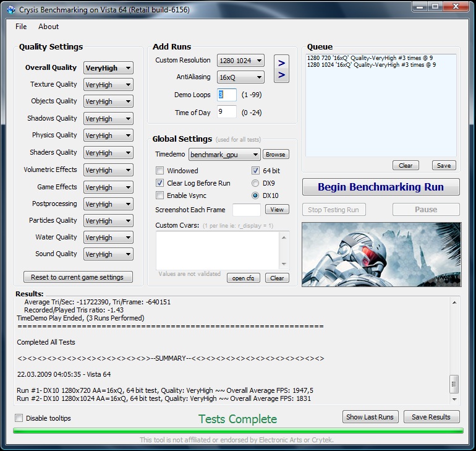Click the Run #1 result line
Viewport: 476px width, 451px height.
[165, 390]
